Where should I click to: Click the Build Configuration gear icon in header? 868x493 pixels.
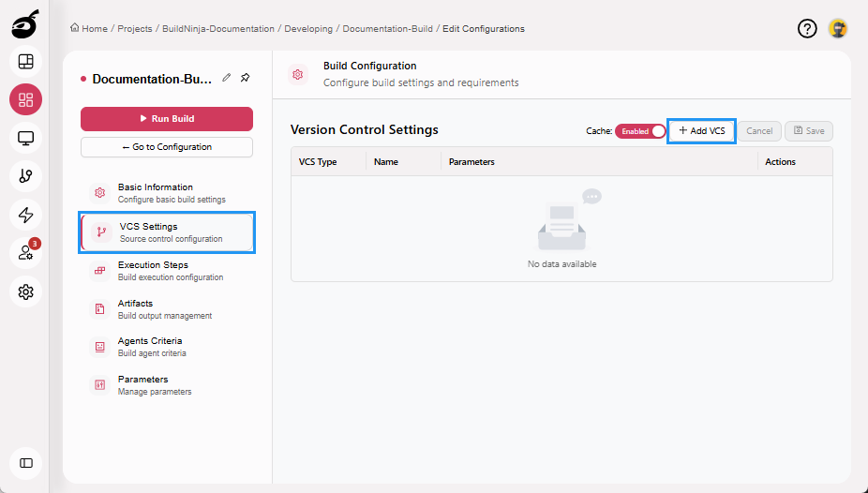[298, 74]
